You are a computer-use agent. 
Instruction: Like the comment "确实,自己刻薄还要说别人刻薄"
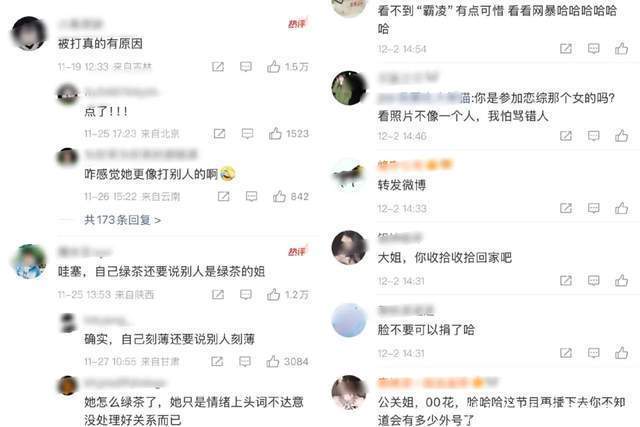pyautogui.click(x=273, y=361)
